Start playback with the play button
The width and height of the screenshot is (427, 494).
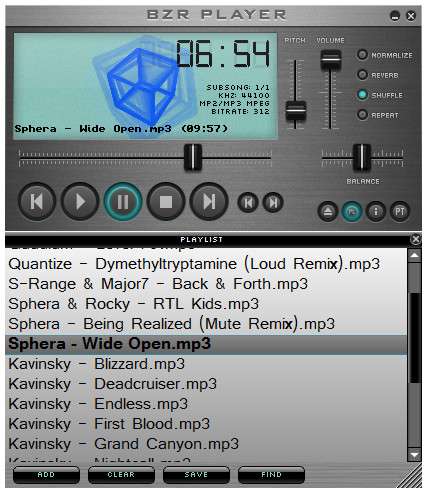(x=80, y=202)
